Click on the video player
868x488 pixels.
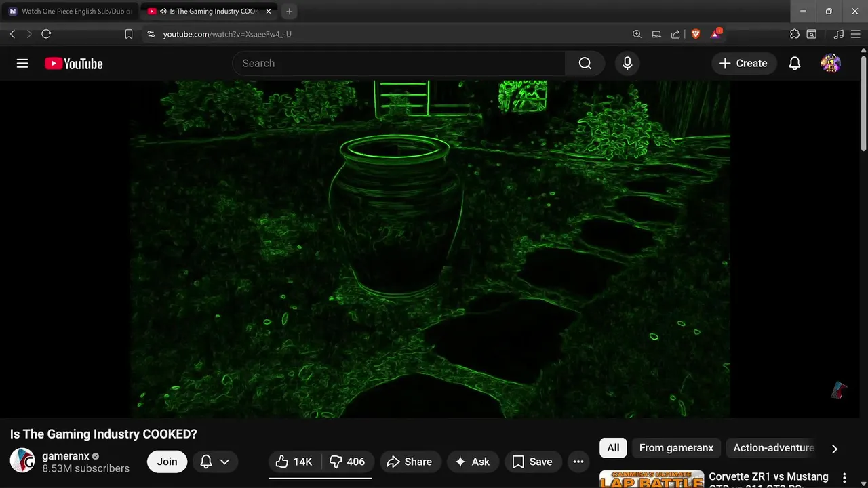[x=431, y=249]
